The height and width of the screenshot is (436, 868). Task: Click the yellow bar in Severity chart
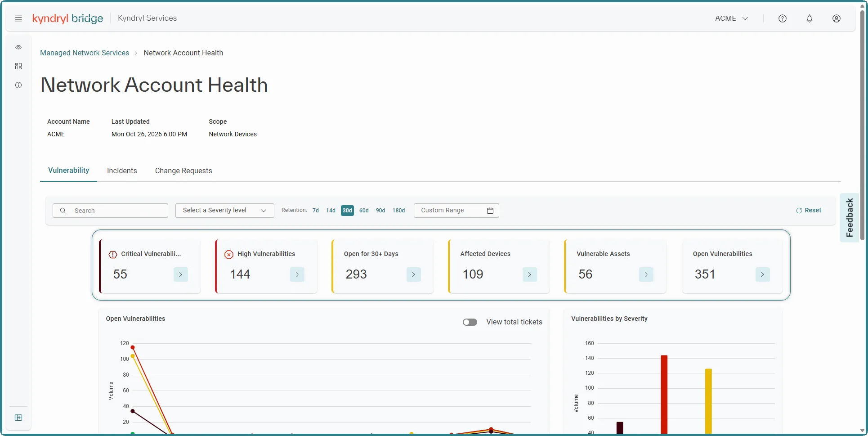[708, 401]
